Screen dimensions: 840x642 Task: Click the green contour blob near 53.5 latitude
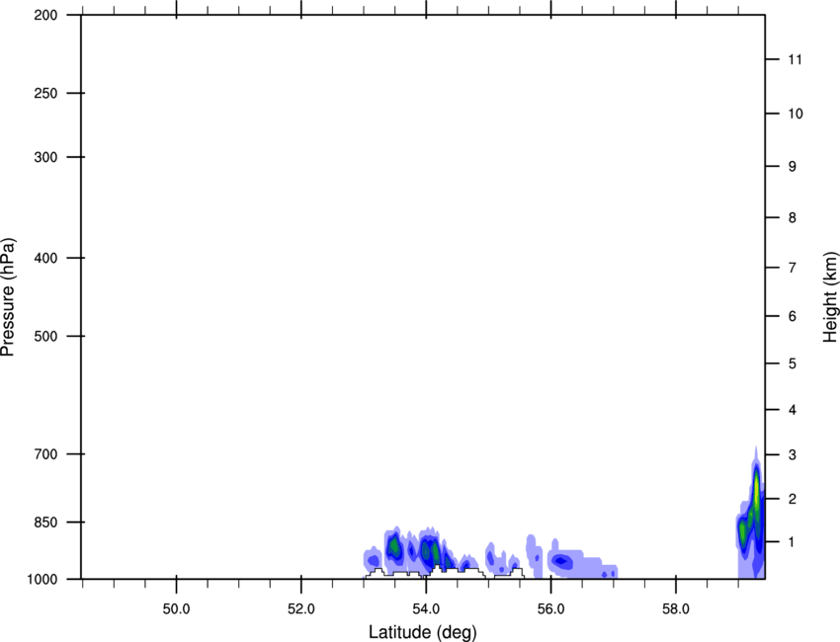[x=394, y=546]
